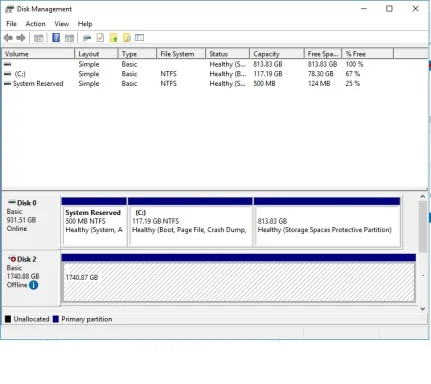Sort by the File System column header

pyautogui.click(x=181, y=54)
